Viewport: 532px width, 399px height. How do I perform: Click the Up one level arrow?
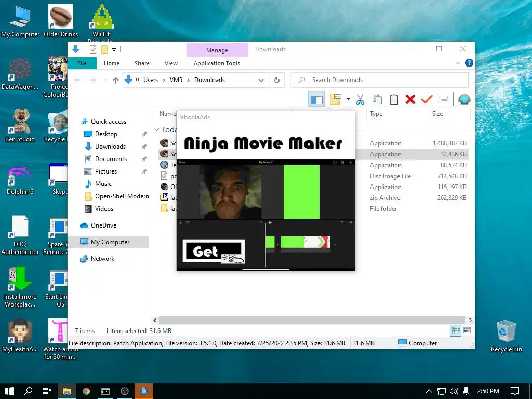tap(116, 80)
